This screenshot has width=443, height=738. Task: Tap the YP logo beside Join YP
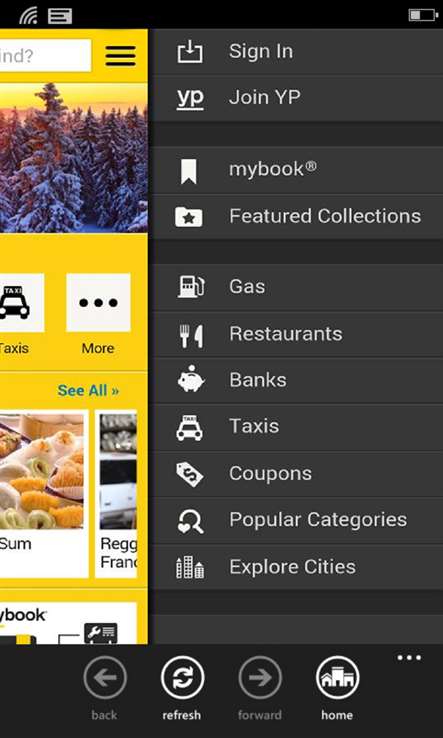(x=190, y=98)
